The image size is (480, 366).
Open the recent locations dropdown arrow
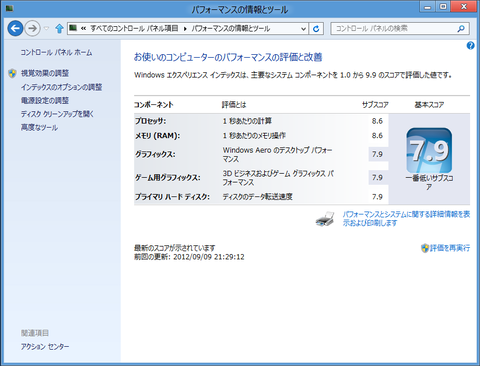[x=47, y=29]
